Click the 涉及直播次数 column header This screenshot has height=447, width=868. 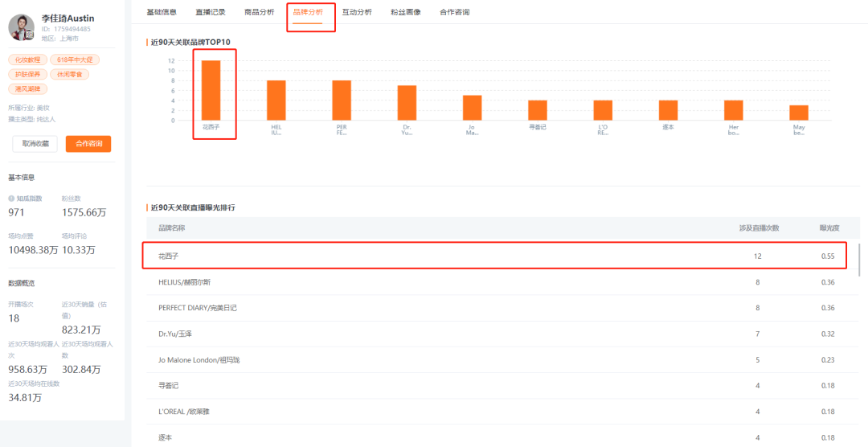tap(759, 228)
